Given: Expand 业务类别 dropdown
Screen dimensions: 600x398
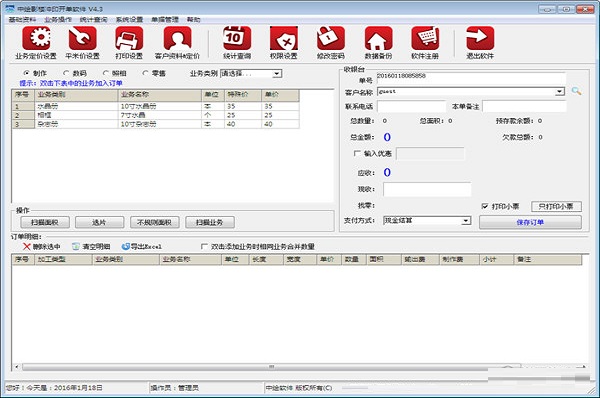Looking at the screenshot, I should (277, 73).
